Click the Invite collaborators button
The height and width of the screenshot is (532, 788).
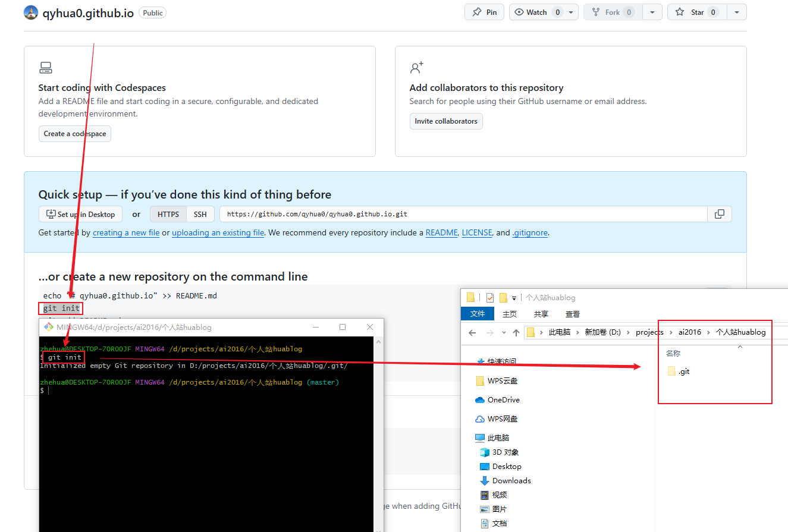446,121
